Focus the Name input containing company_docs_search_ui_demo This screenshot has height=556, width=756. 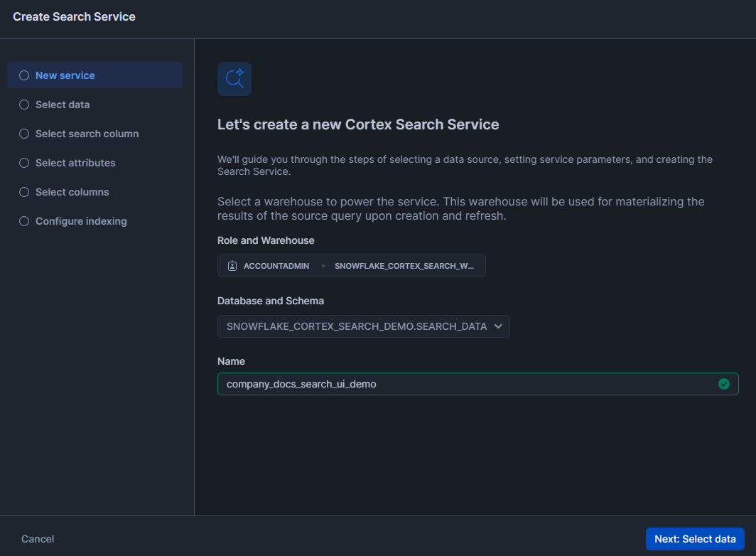462,384
